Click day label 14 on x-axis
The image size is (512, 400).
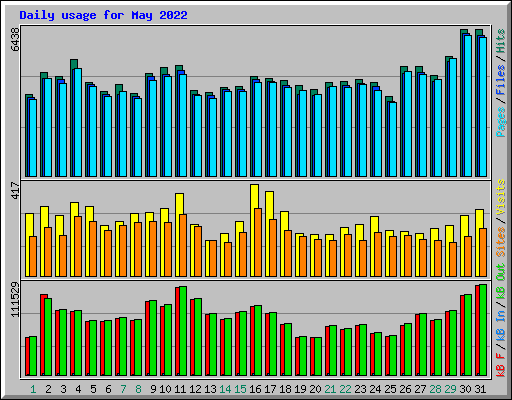pyautogui.click(x=225, y=389)
